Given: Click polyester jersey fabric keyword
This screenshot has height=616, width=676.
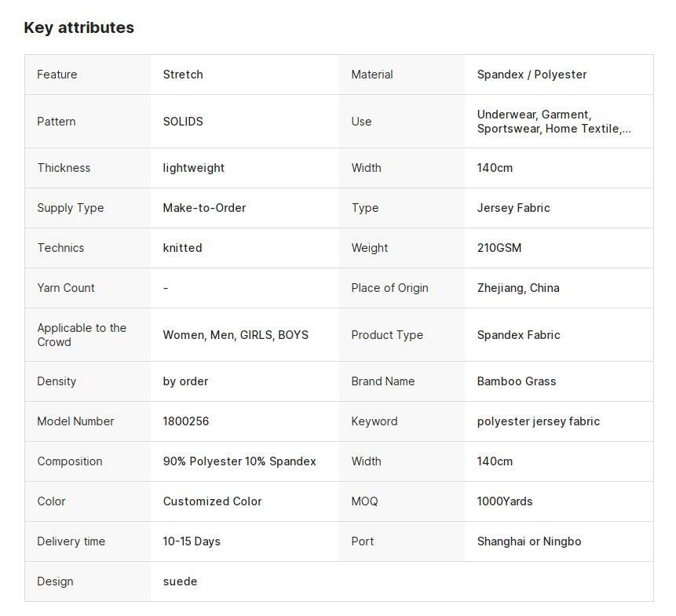Looking at the screenshot, I should pos(539,421).
